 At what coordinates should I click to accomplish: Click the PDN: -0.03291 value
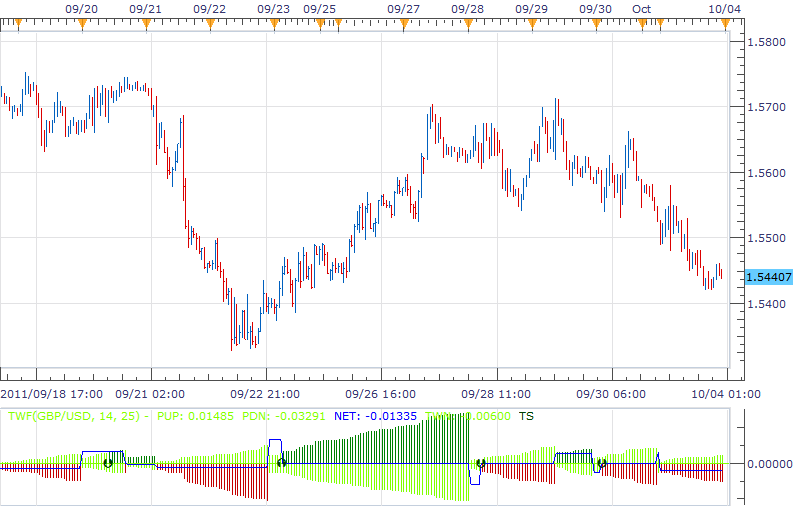pyautogui.click(x=284, y=416)
